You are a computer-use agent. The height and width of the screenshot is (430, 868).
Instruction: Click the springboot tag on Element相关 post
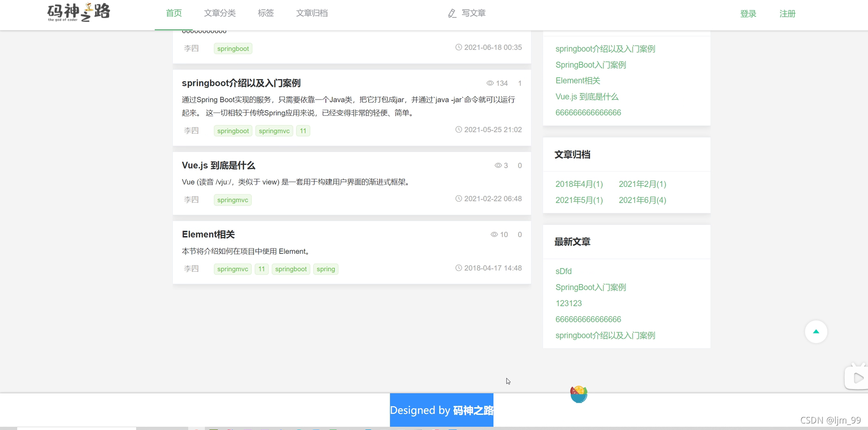tap(291, 269)
